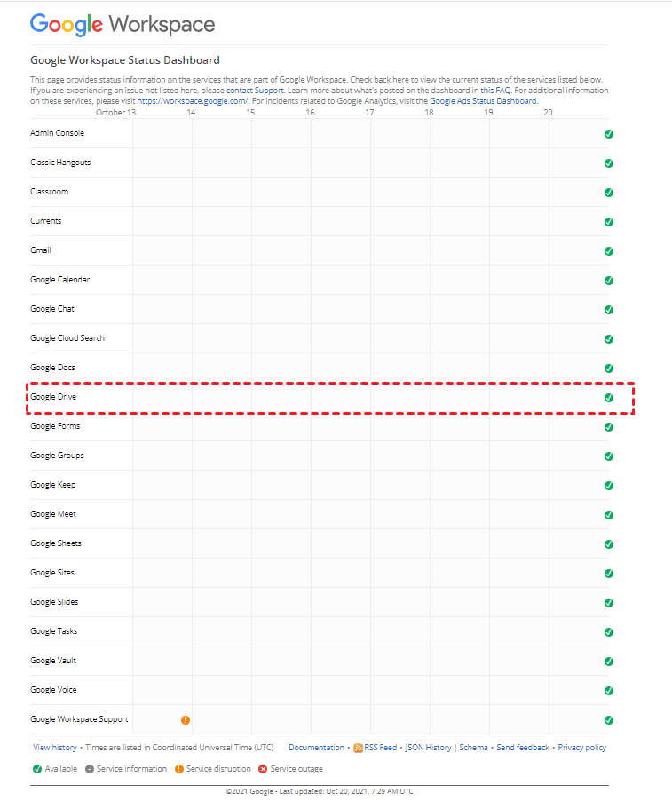Open the RSS Feed link

tap(381, 748)
